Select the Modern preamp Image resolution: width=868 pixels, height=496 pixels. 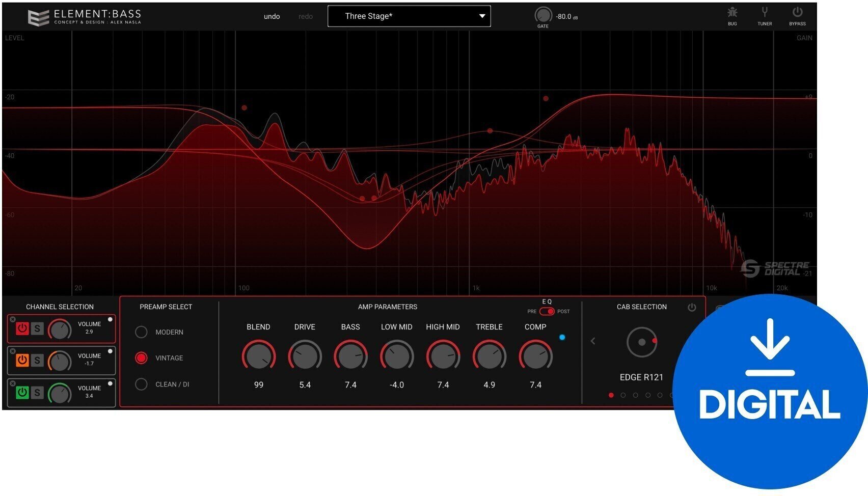click(141, 332)
